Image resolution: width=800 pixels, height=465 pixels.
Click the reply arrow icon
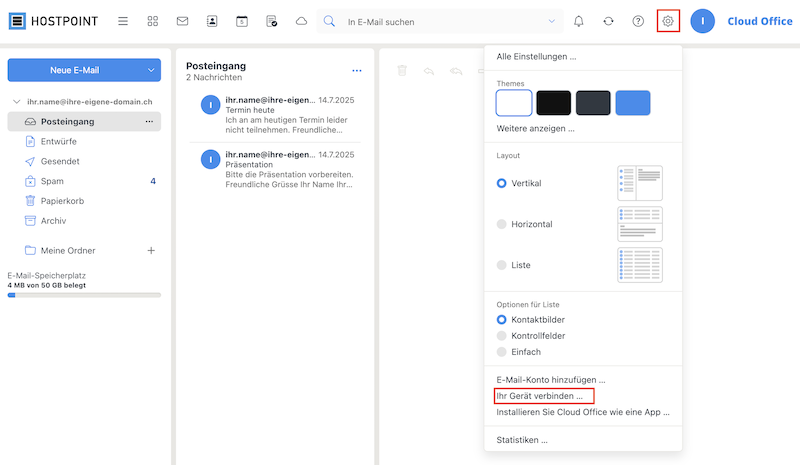point(429,71)
